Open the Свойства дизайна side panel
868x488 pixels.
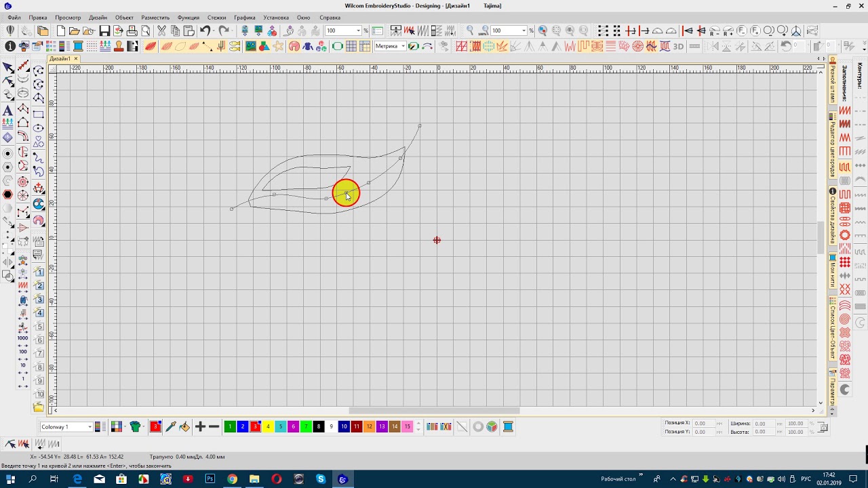click(833, 217)
